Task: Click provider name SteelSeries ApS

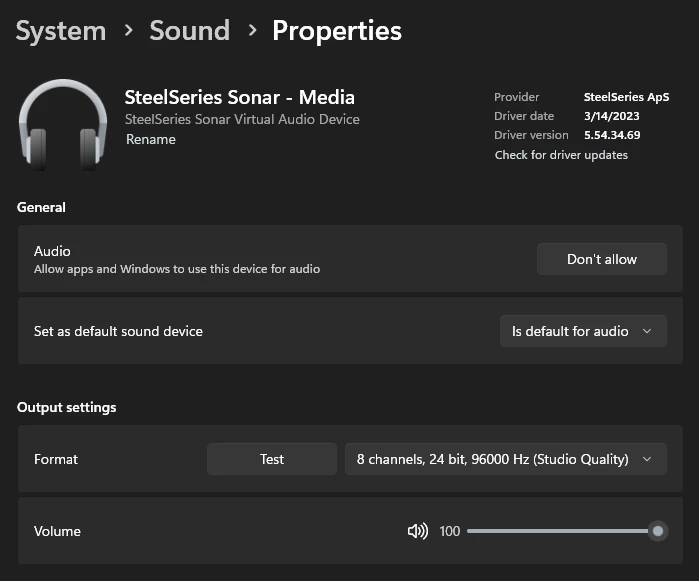Action: (x=626, y=97)
